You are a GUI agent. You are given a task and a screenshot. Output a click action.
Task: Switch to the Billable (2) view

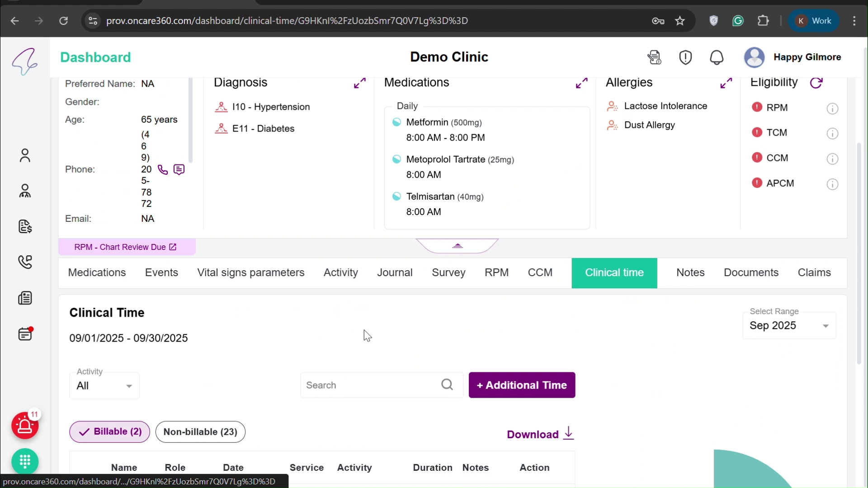coord(109,432)
